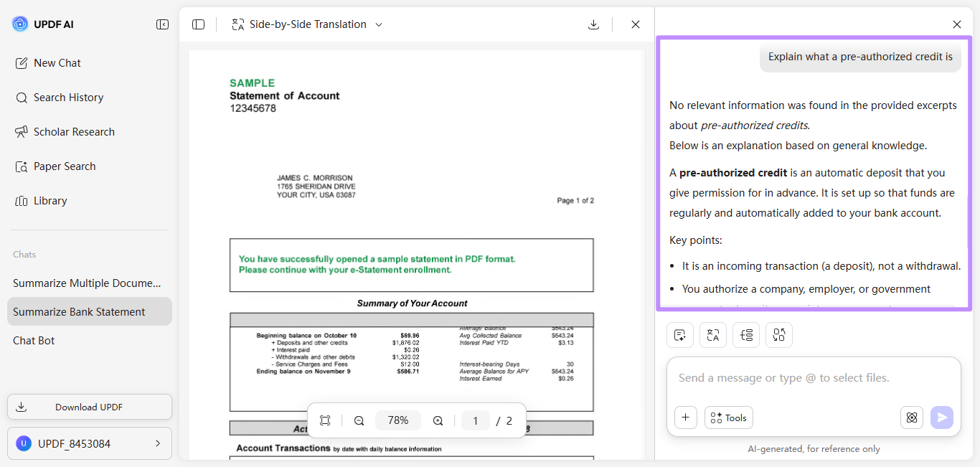Close the PDF document viewer
This screenshot has height=467, width=980.
pyautogui.click(x=635, y=24)
